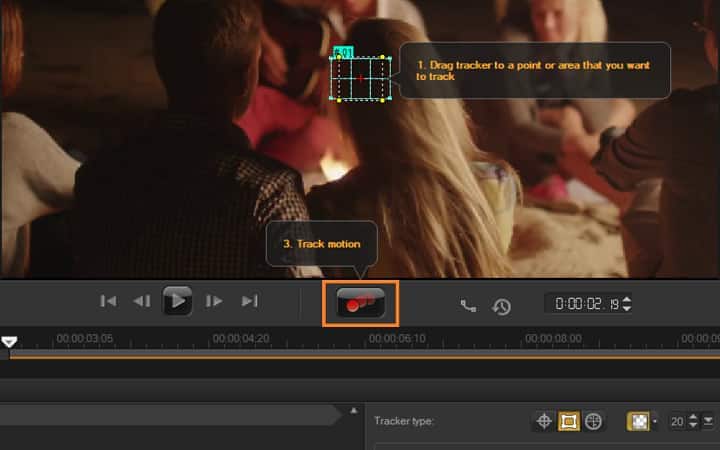Click the mosaic effect button
Image resolution: width=720 pixels, height=450 pixels.
(x=637, y=422)
